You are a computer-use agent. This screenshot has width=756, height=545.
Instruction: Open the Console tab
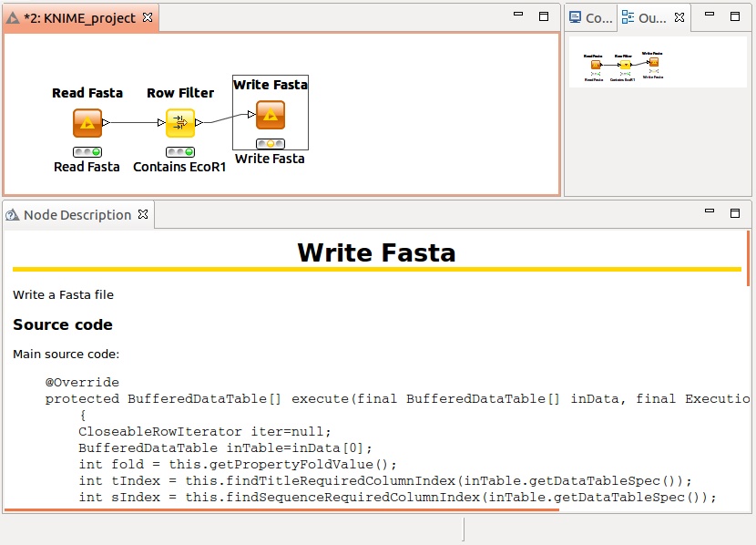[x=591, y=18]
